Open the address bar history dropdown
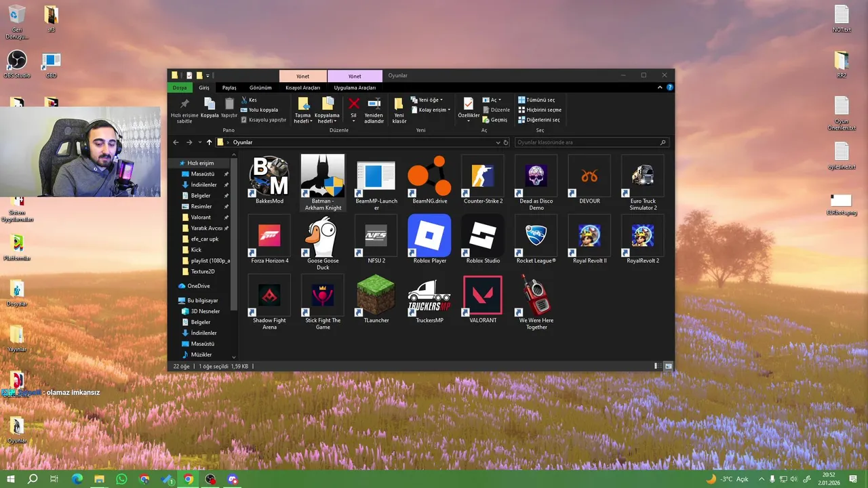Image resolution: width=868 pixels, height=488 pixels. click(498, 142)
